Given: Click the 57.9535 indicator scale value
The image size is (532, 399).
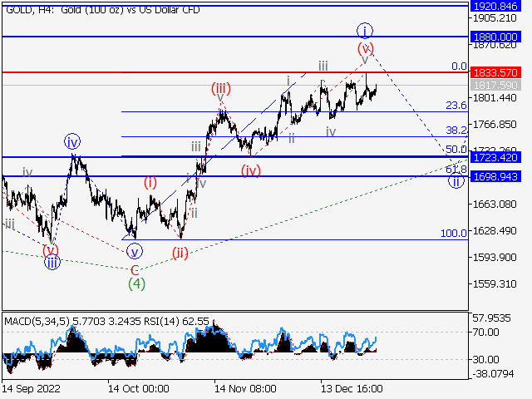Looking at the screenshot, I should point(491,318).
